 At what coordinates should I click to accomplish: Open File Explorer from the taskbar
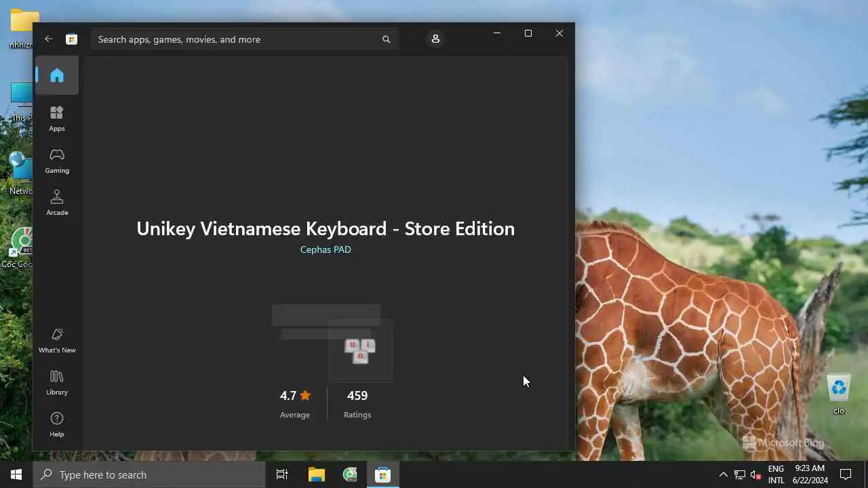pyautogui.click(x=317, y=474)
